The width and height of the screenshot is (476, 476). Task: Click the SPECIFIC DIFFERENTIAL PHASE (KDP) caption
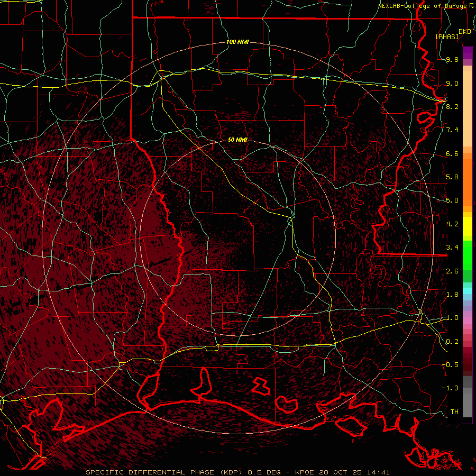click(x=164, y=472)
